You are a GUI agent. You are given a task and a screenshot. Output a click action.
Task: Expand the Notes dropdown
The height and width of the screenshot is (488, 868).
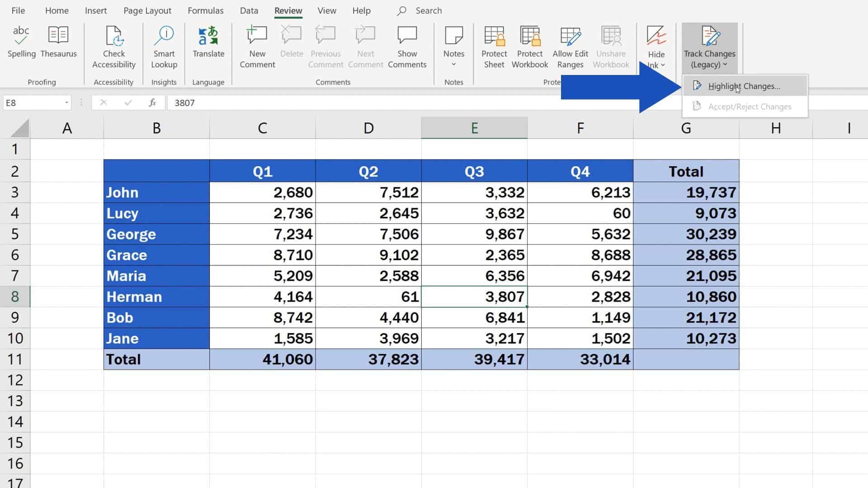pos(453,63)
